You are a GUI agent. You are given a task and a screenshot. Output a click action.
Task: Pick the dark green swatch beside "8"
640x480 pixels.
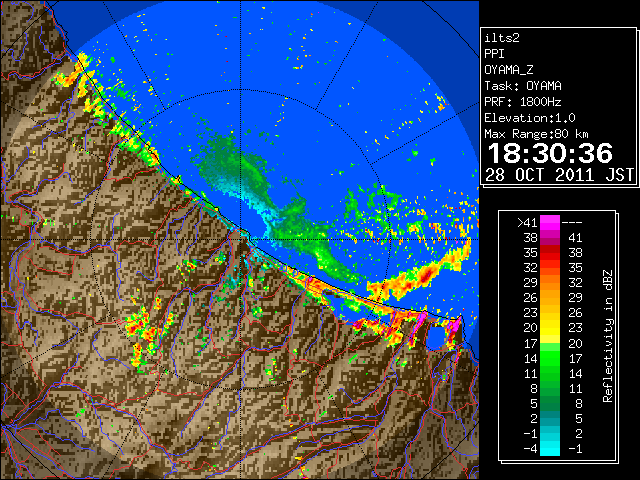pos(550,388)
